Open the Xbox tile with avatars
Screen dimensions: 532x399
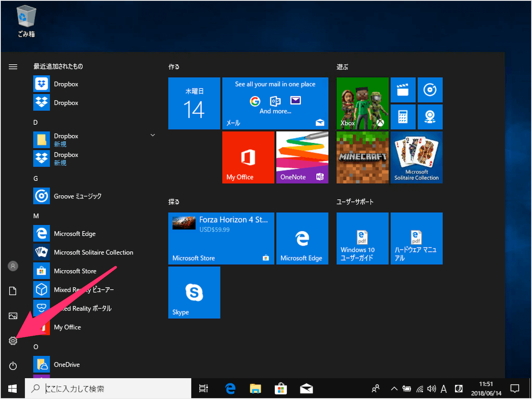[362, 103]
